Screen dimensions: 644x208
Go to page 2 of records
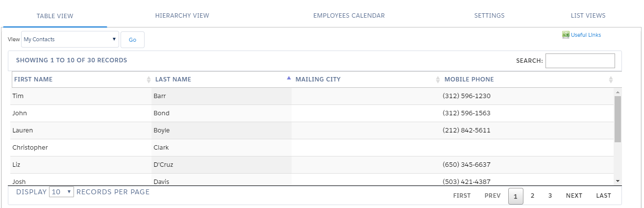[532, 196]
